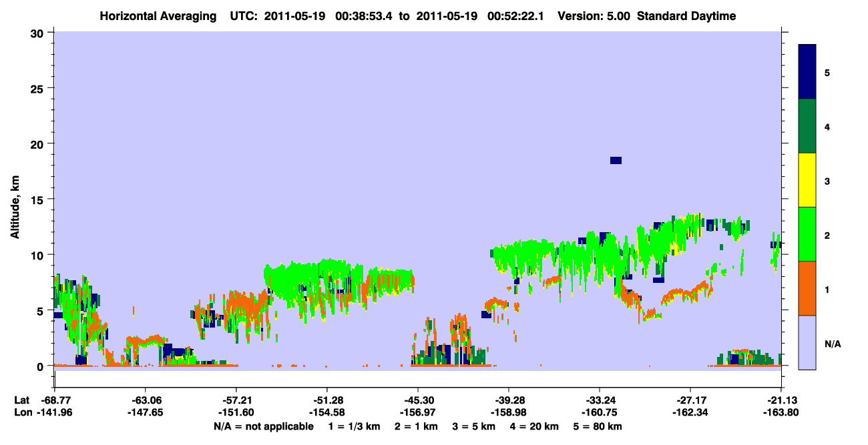This screenshot has width=868, height=445.
Task: Click the 'Lat' row label
Action: [x=21, y=400]
